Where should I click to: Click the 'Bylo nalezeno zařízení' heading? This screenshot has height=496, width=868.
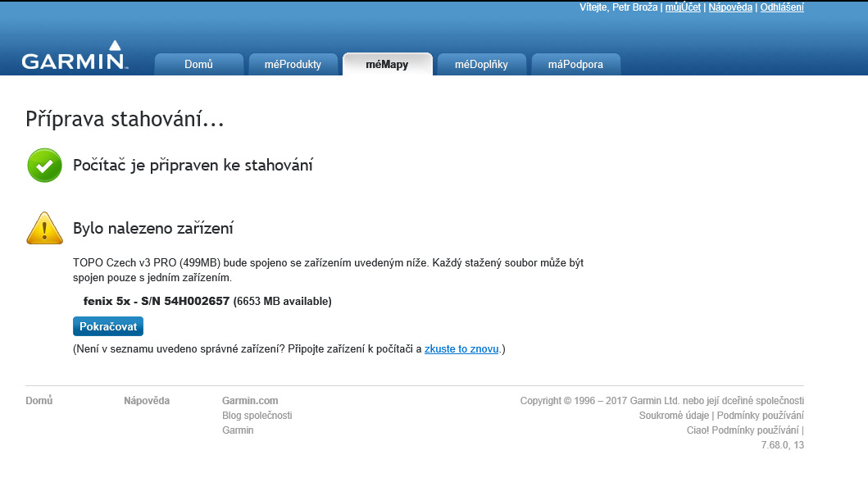[x=152, y=228]
